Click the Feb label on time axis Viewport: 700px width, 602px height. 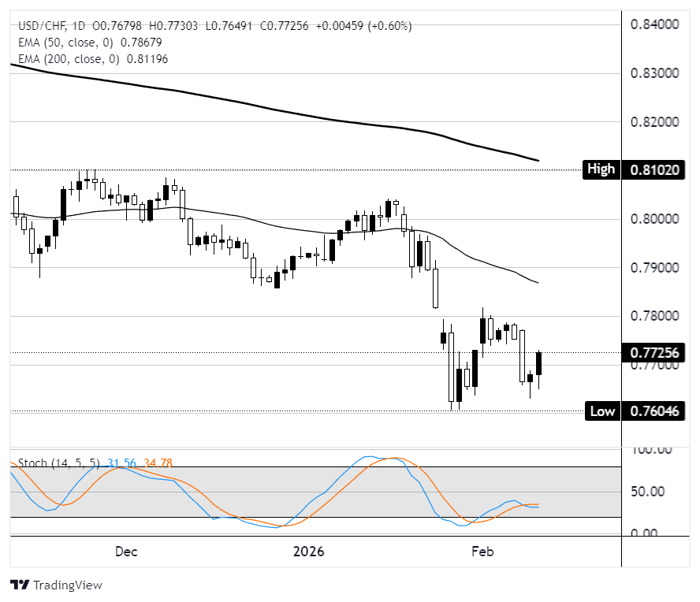tap(482, 552)
